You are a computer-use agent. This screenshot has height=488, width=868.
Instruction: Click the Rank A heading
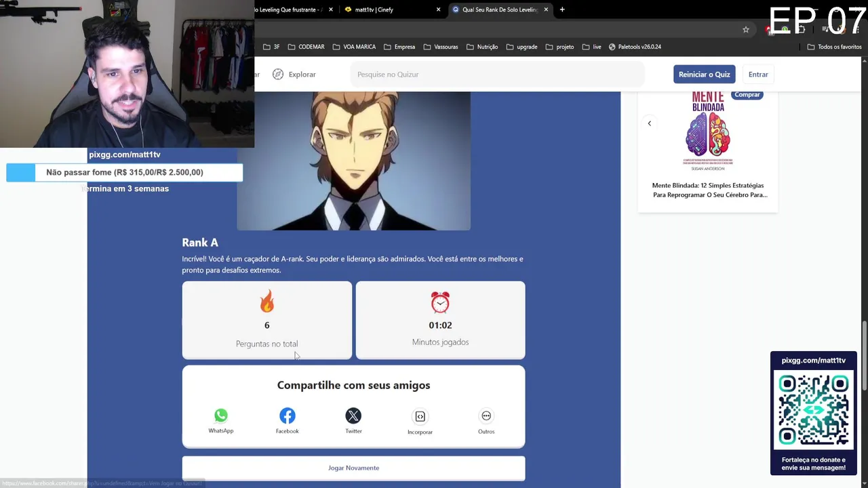pos(200,243)
